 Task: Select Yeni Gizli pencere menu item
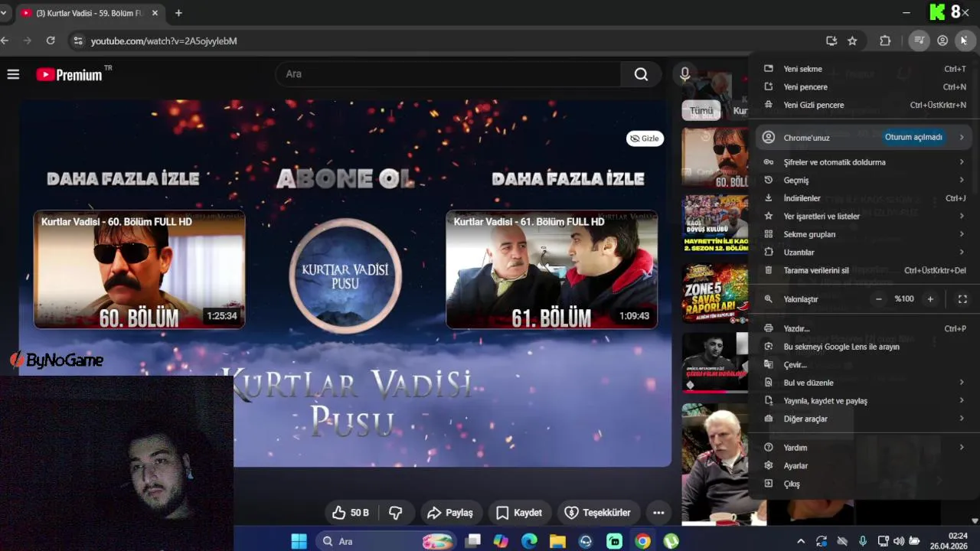(x=864, y=105)
